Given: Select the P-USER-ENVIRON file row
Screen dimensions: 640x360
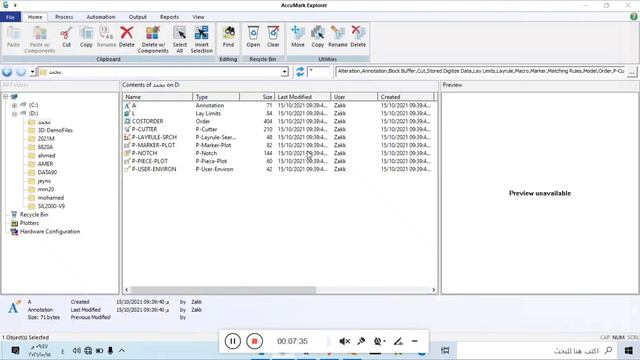Looking at the screenshot, I should click(280, 169).
